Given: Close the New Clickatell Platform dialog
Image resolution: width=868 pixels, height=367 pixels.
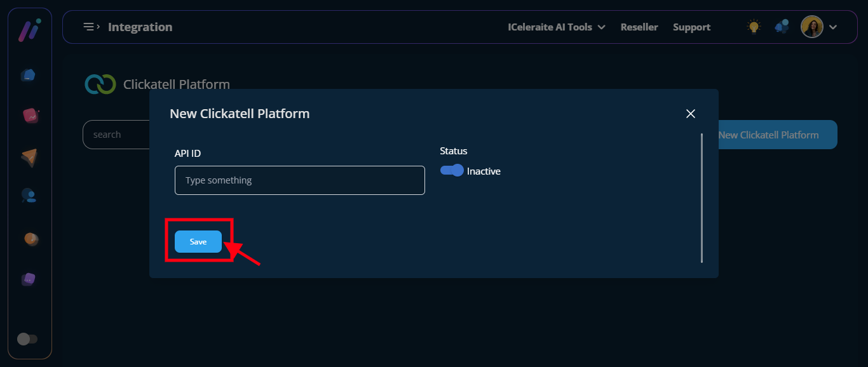Looking at the screenshot, I should coord(691,114).
